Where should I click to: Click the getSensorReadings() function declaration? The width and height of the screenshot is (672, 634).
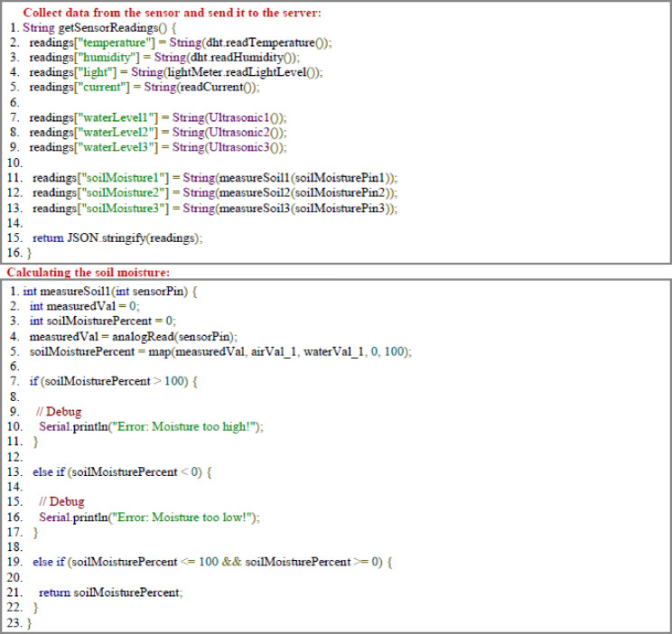(x=99, y=28)
